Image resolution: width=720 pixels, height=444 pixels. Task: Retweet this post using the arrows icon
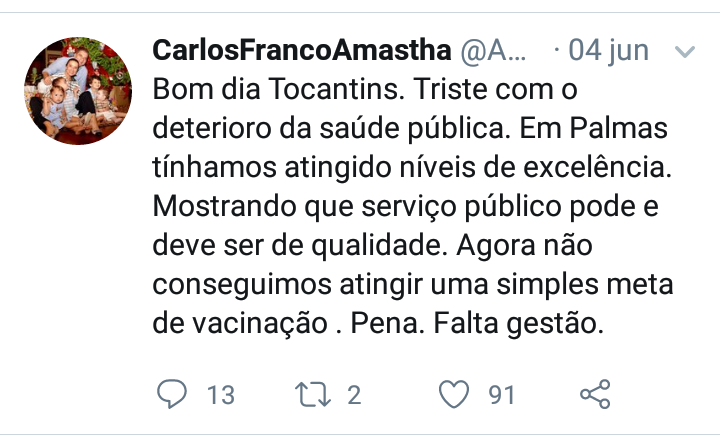[314, 394]
